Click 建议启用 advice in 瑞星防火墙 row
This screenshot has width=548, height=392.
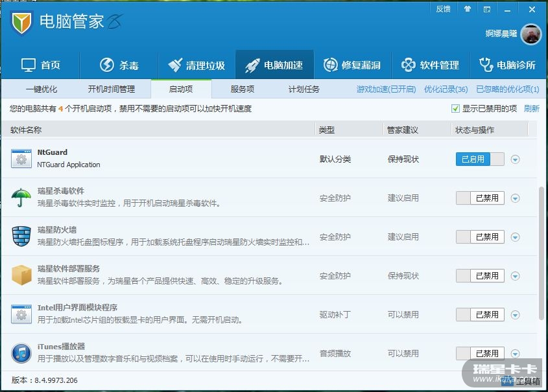click(x=403, y=237)
